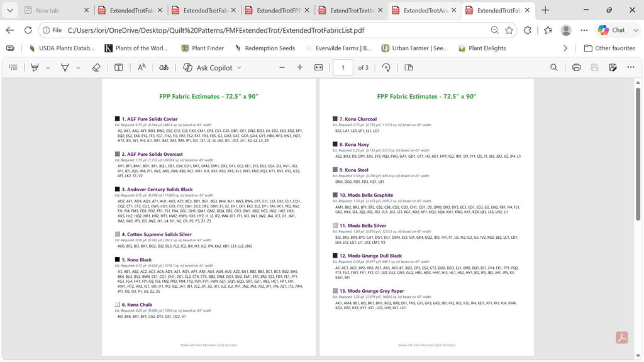The width and height of the screenshot is (644, 362).
Task: Open the table of contents sidebar
Action: tap(13, 67)
